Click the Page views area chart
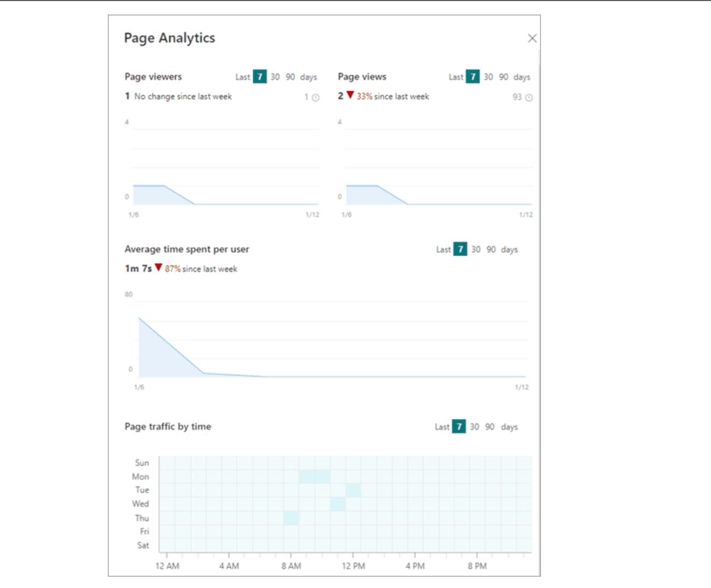The width and height of the screenshot is (711, 588). [439, 166]
